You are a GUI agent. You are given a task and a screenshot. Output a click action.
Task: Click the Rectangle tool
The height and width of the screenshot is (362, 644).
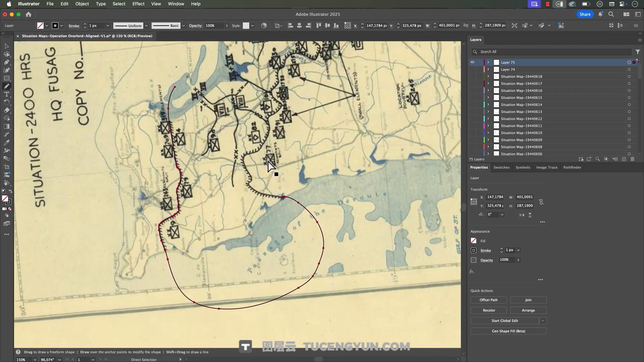coord(6,78)
